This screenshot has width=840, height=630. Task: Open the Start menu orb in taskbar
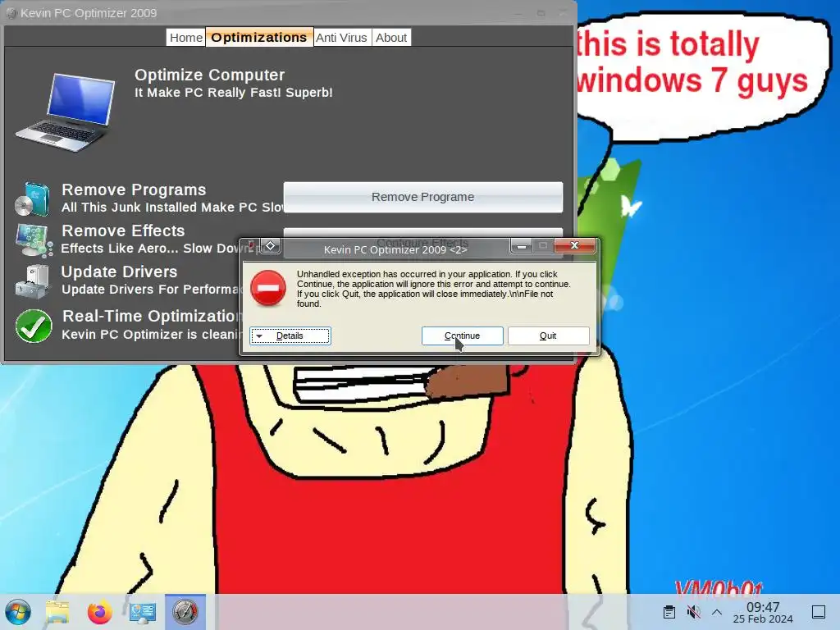pos(18,612)
